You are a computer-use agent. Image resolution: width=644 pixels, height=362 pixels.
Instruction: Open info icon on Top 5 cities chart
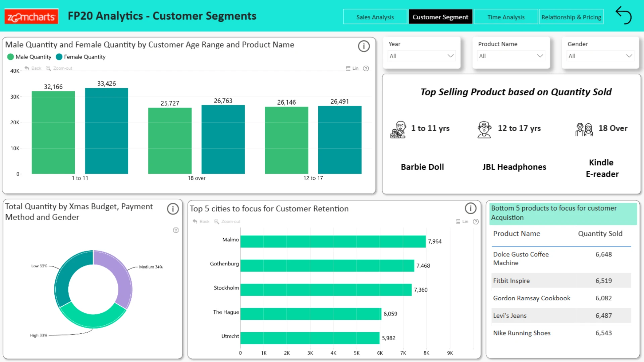pos(470,208)
